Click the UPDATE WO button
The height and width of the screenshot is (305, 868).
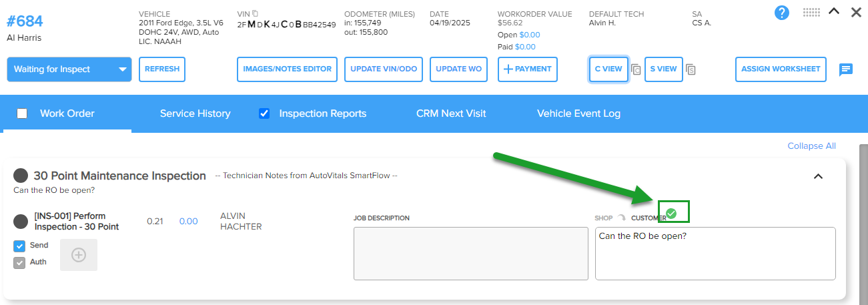(x=459, y=69)
